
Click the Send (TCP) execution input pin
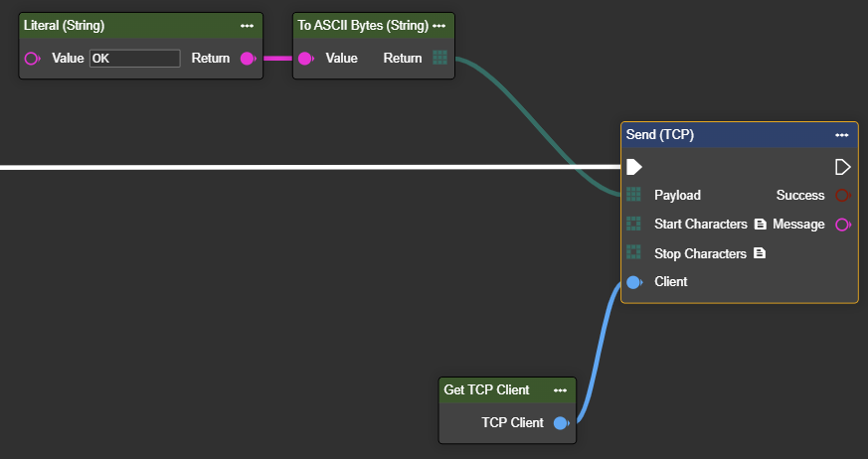tap(634, 167)
